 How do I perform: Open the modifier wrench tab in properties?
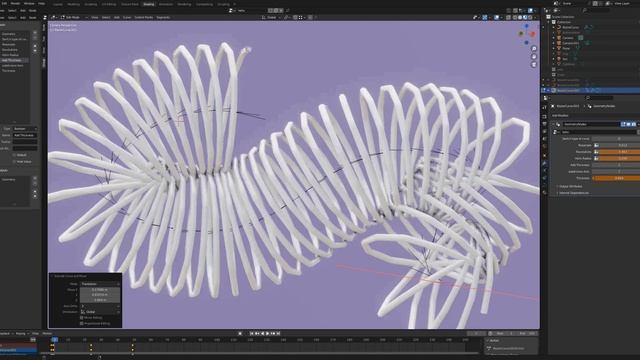[544, 163]
